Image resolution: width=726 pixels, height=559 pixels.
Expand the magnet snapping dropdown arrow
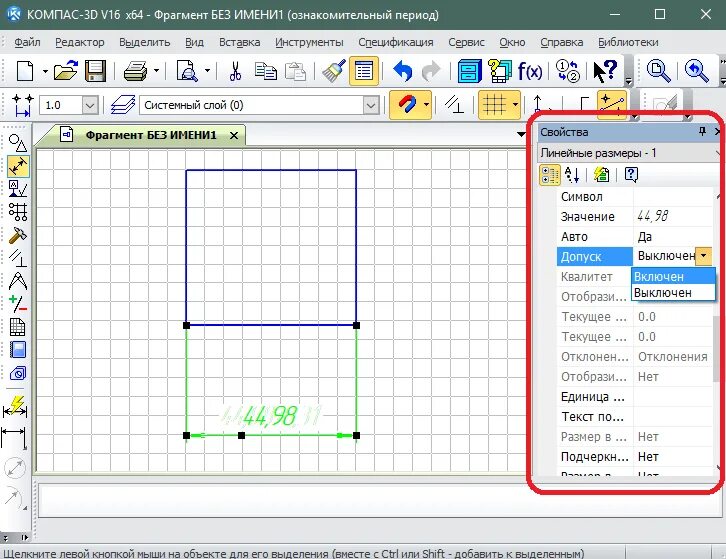tap(426, 105)
